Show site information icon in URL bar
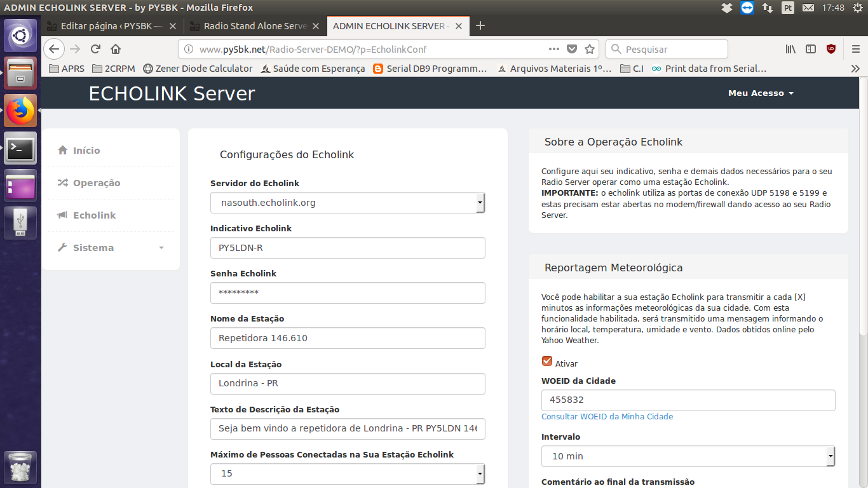This screenshot has height=488, width=868. pos(188,49)
